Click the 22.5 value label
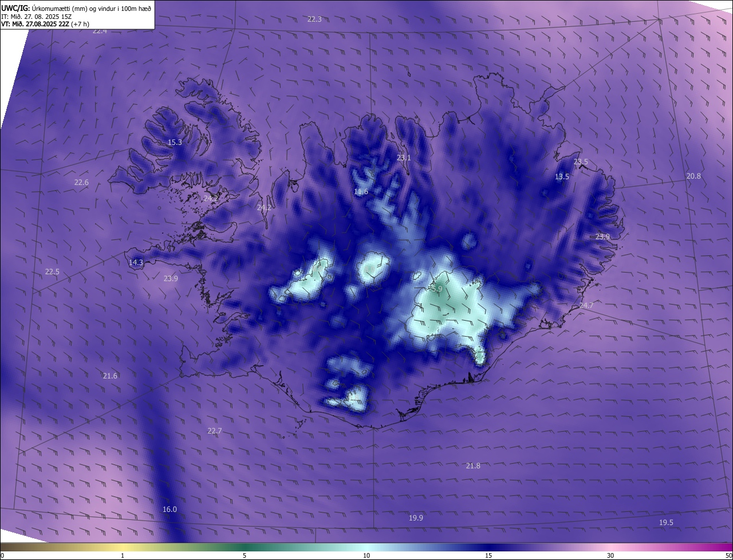733x560 pixels. [52, 271]
